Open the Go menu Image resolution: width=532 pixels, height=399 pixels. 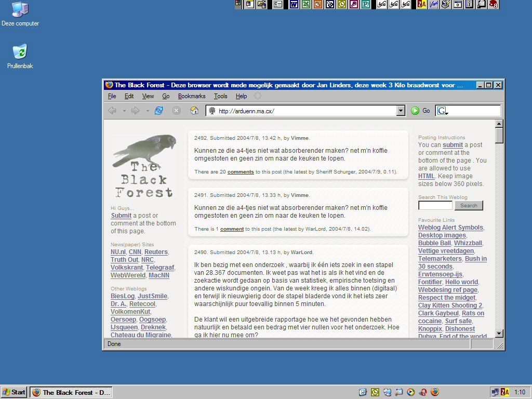pyautogui.click(x=166, y=96)
